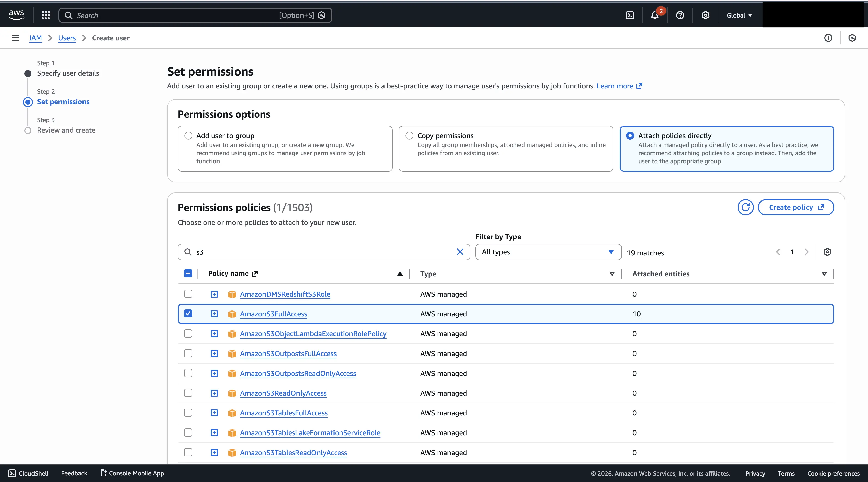Select the Copy permissions option
Image resolution: width=868 pixels, height=482 pixels.
pyautogui.click(x=409, y=136)
